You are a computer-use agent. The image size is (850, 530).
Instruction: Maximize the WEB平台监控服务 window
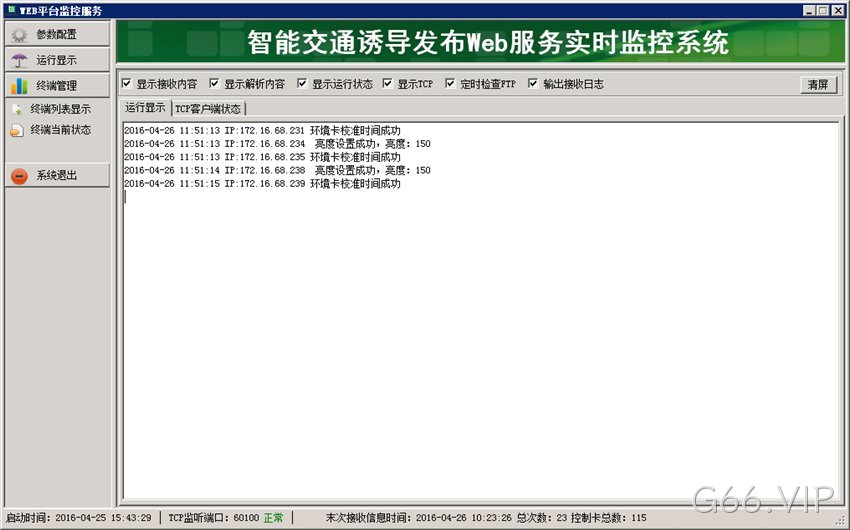[823, 10]
